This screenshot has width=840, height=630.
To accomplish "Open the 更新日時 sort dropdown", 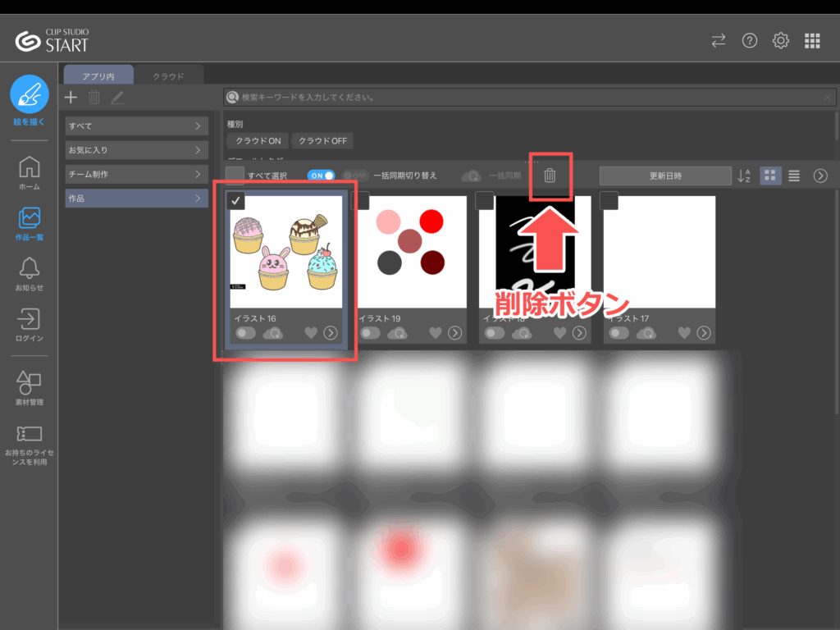I will pos(664,176).
